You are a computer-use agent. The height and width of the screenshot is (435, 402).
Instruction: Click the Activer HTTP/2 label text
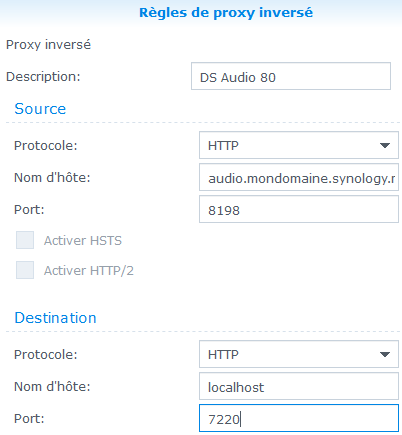(89, 270)
